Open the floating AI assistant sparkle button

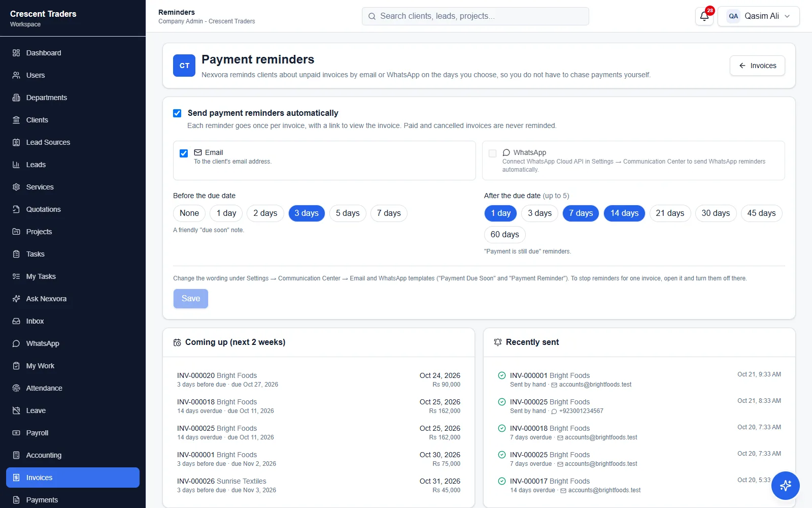pos(785,486)
